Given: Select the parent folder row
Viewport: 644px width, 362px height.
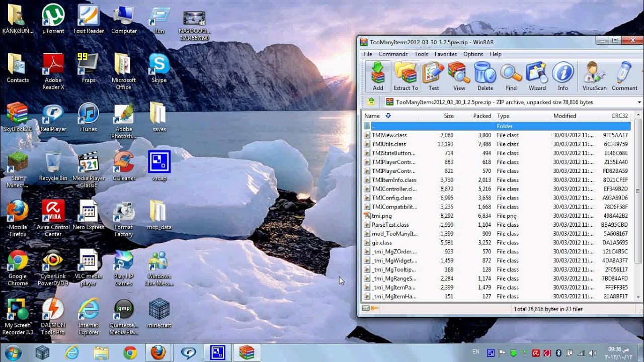Looking at the screenshot, I should [x=497, y=126].
